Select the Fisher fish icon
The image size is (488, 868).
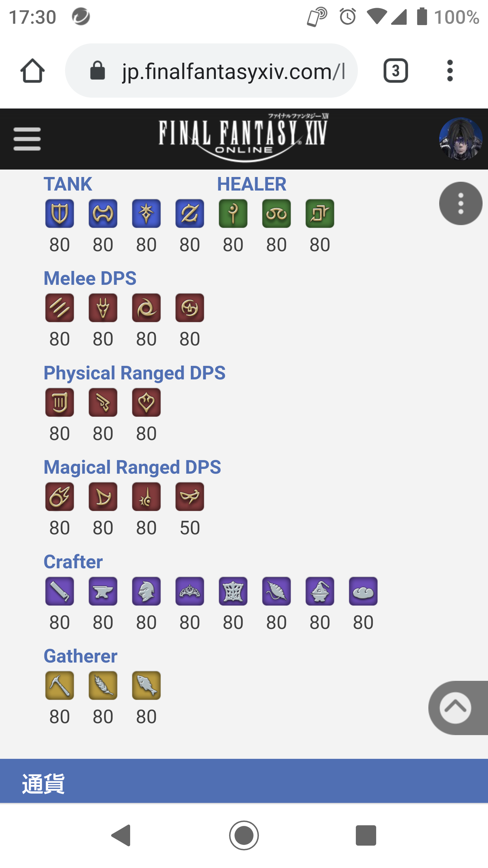(146, 686)
